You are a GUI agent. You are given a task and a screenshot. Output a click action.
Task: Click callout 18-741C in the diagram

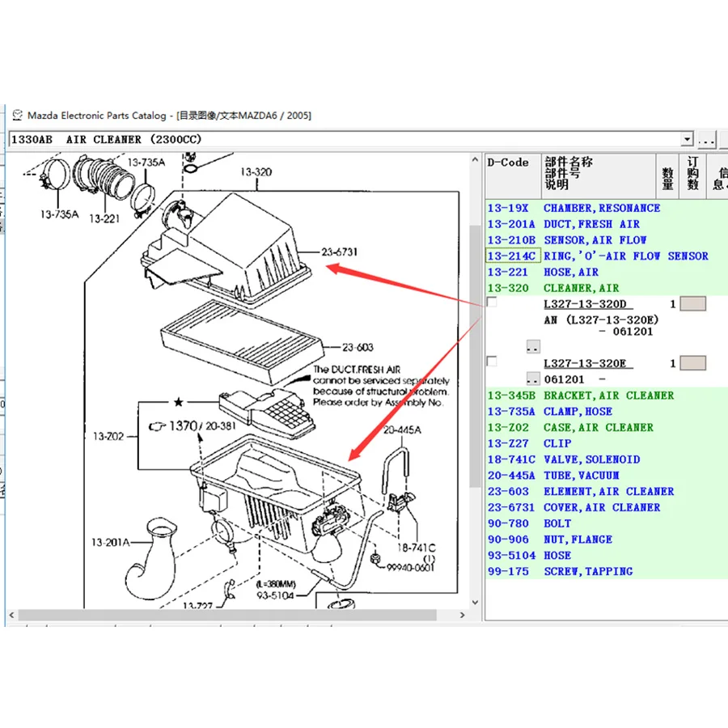pyautogui.click(x=417, y=548)
